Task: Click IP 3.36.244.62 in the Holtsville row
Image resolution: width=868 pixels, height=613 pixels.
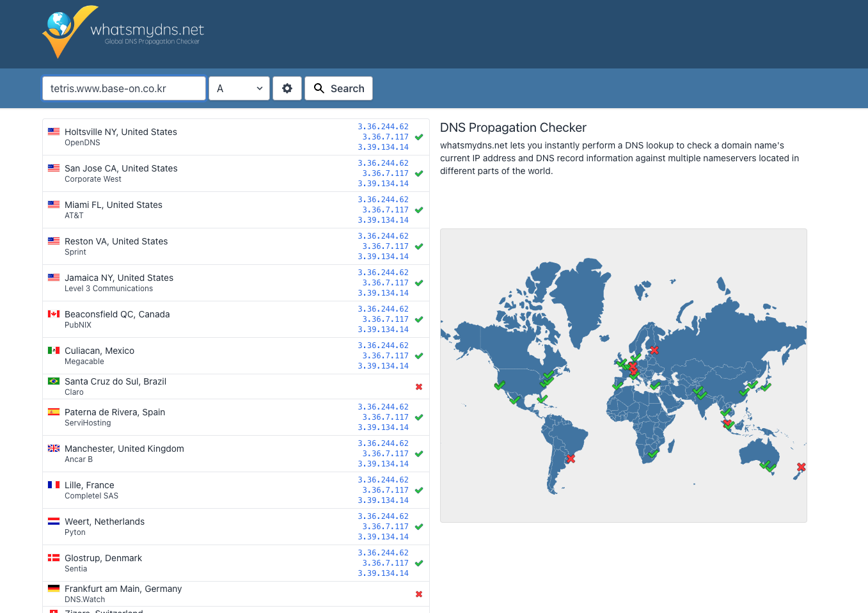Action: point(383,127)
